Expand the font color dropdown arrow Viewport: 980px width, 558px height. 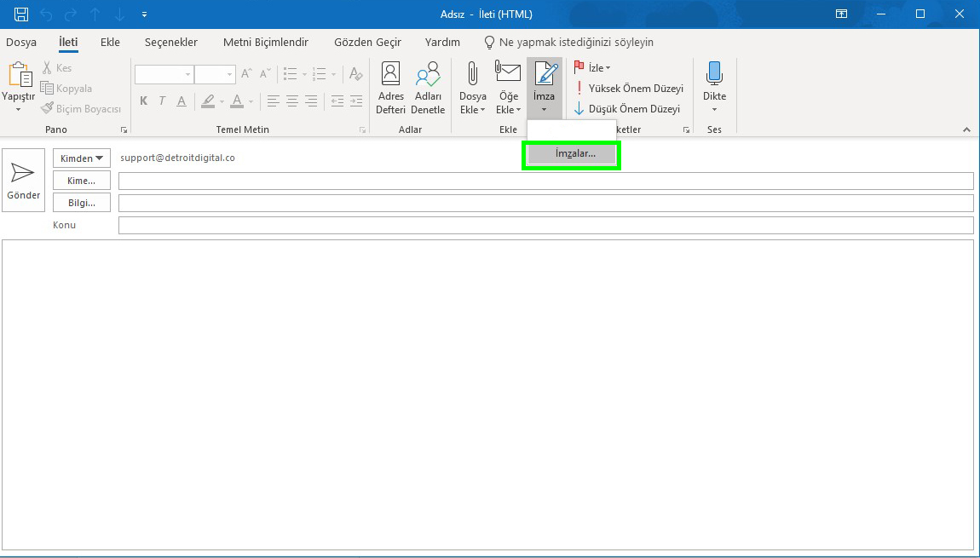point(251,101)
